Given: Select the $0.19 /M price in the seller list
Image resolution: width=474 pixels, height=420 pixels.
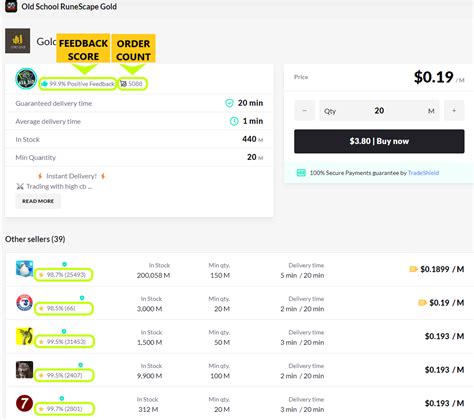Looking at the screenshot, I should (x=447, y=303).
